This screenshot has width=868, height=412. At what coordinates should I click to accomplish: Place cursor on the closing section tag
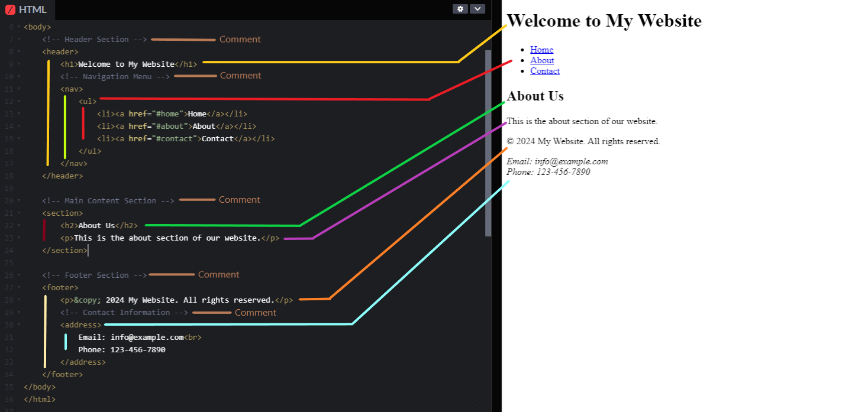pos(64,250)
